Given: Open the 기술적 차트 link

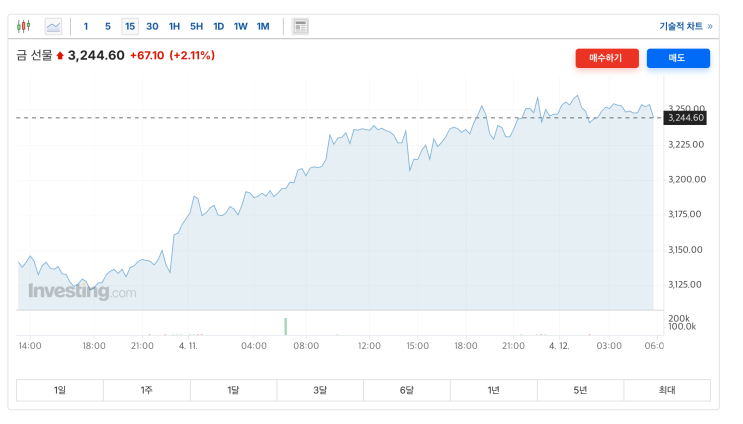Looking at the screenshot, I should (x=686, y=26).
